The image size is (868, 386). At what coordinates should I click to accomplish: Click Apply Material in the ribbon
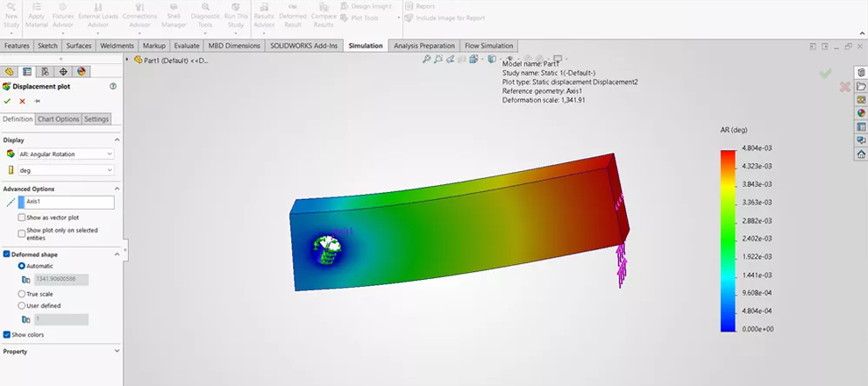click(x=37, y=16)
